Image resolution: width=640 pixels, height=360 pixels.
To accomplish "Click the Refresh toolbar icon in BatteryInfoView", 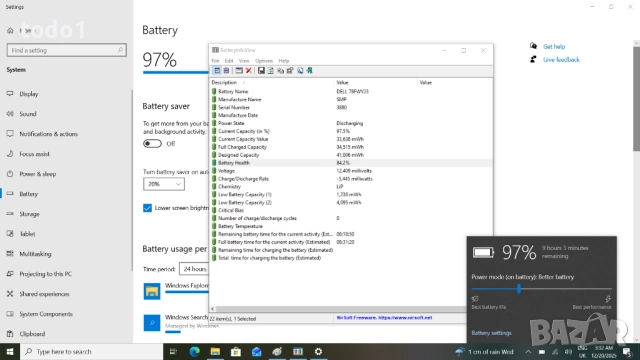I will pos(271,71).
